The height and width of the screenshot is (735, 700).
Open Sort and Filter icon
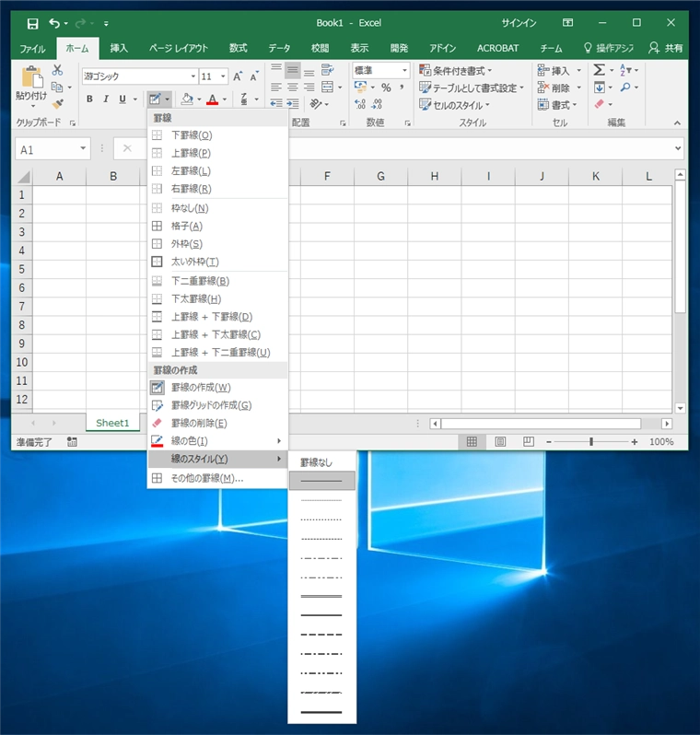pyautogui.click(x=625, y=70)
